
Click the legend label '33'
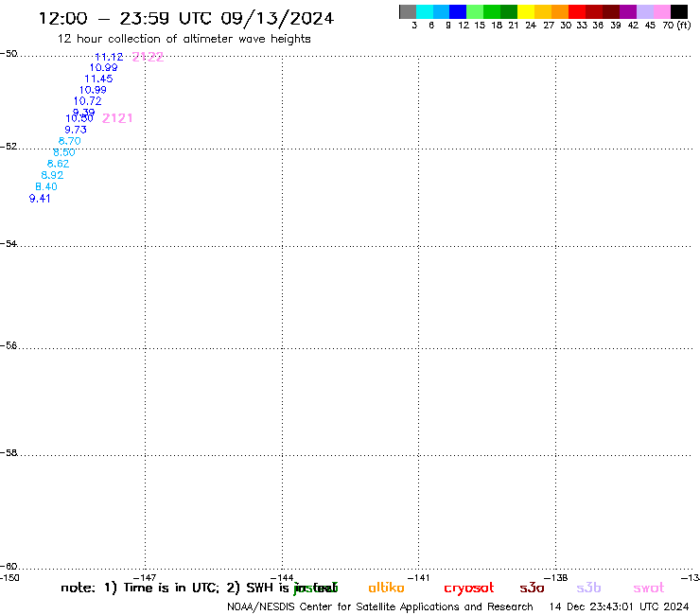(582, 26)
